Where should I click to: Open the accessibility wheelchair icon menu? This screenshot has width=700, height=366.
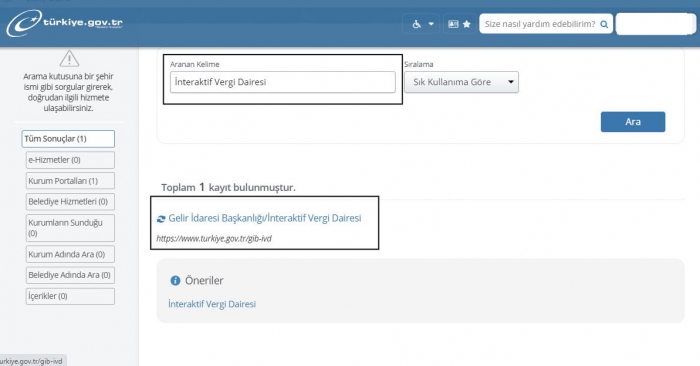(x=417, y=24)
